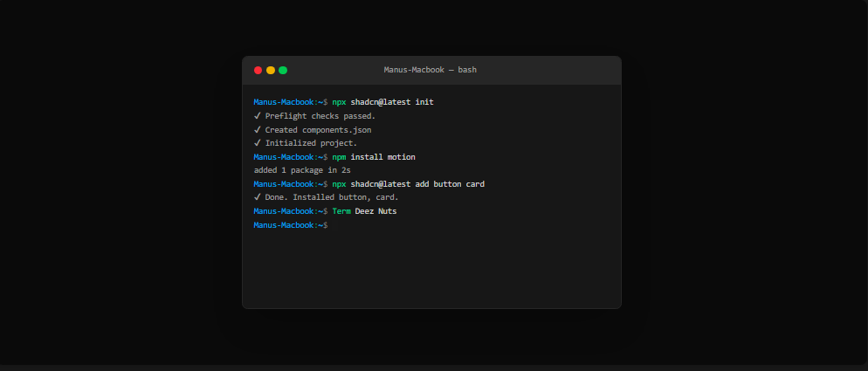Select the "Initialized project." line
Viewport: 868px width, 371px height.
[x=311, y=143]
